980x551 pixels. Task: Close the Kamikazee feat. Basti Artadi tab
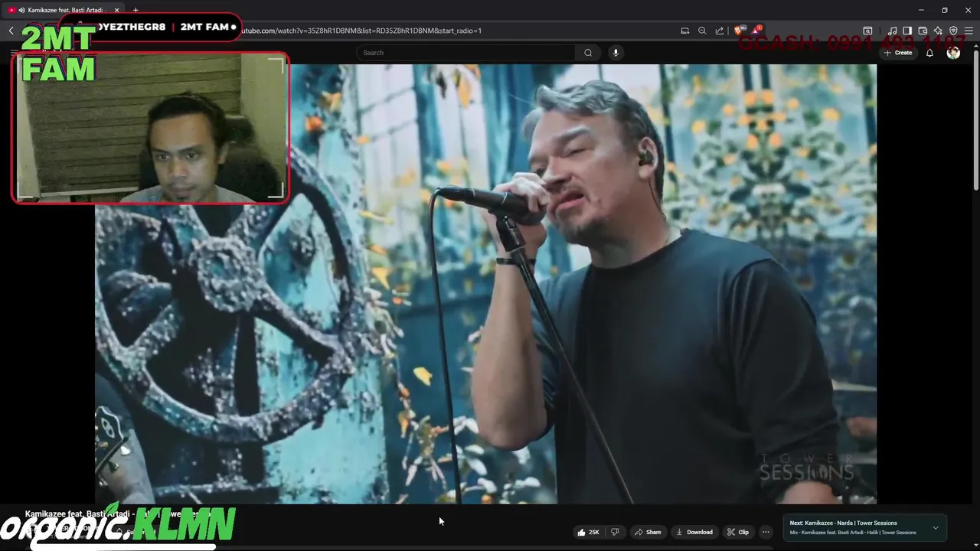(116, 10)
